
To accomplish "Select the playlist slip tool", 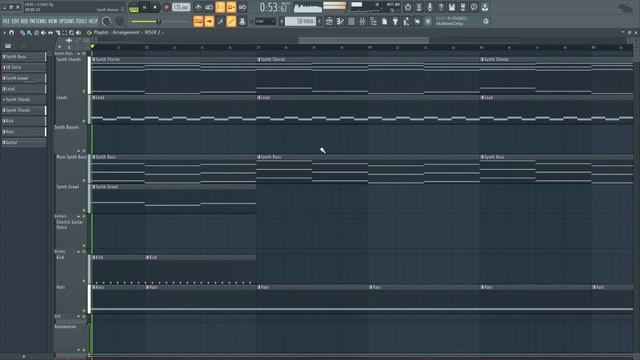I will tap(51, 33).
